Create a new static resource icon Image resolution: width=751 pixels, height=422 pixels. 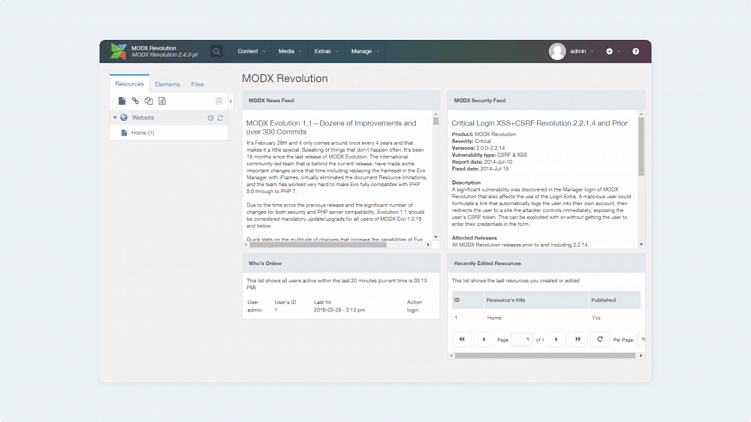(162, 101)
